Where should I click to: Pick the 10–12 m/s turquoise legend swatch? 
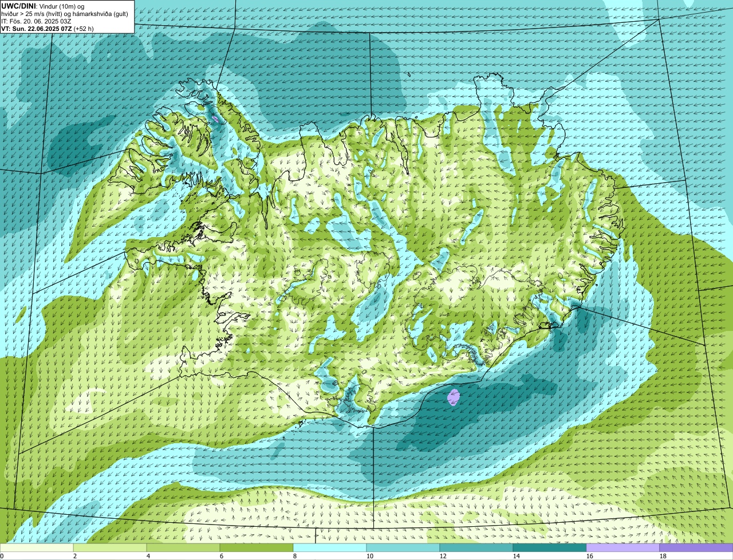pos(403,548)
